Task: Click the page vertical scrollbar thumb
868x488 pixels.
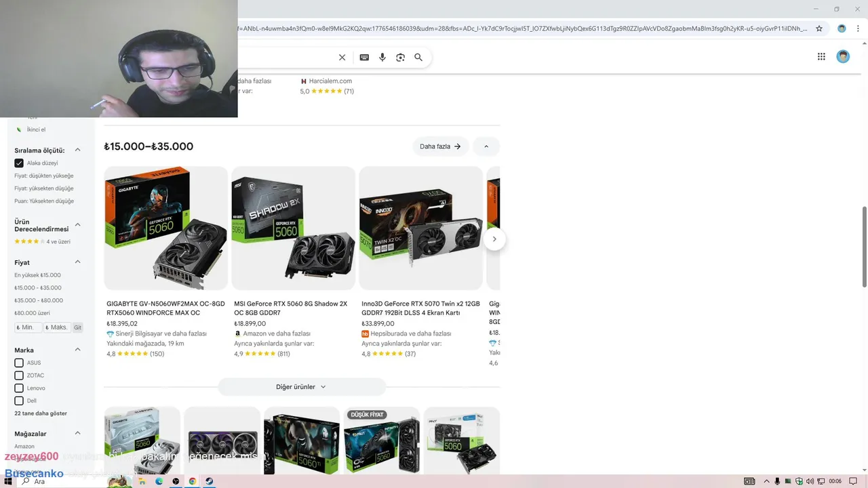Action: [x=864, y=247]
